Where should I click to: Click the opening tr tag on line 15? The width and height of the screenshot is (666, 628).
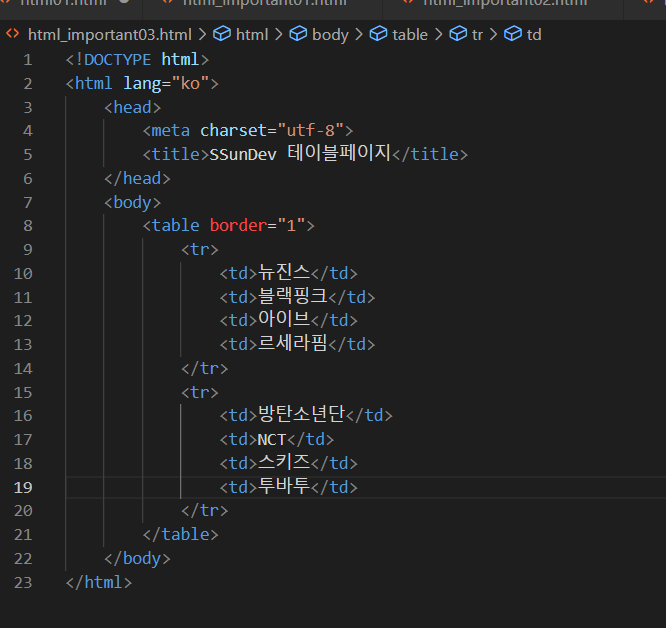(200, 392)
